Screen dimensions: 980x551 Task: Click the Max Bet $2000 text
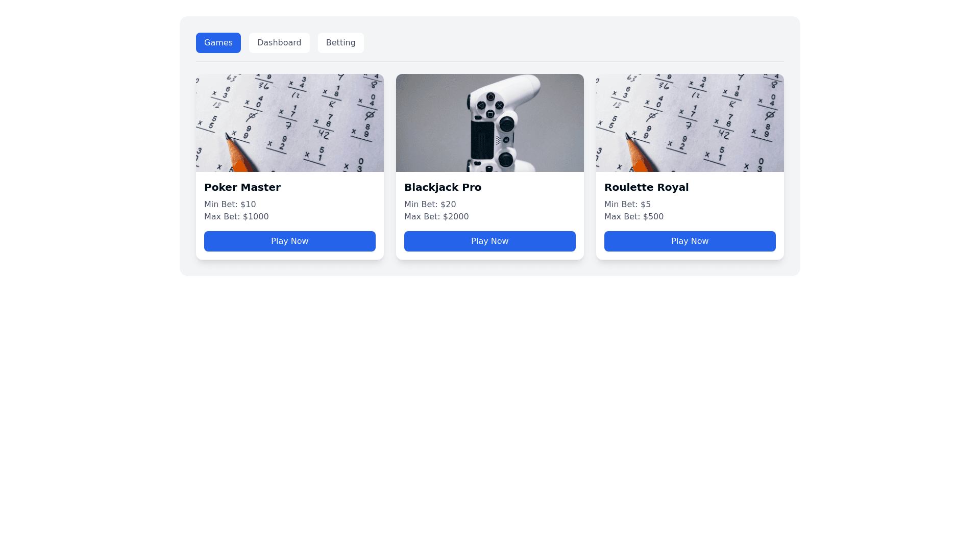(x=436, y=217)
